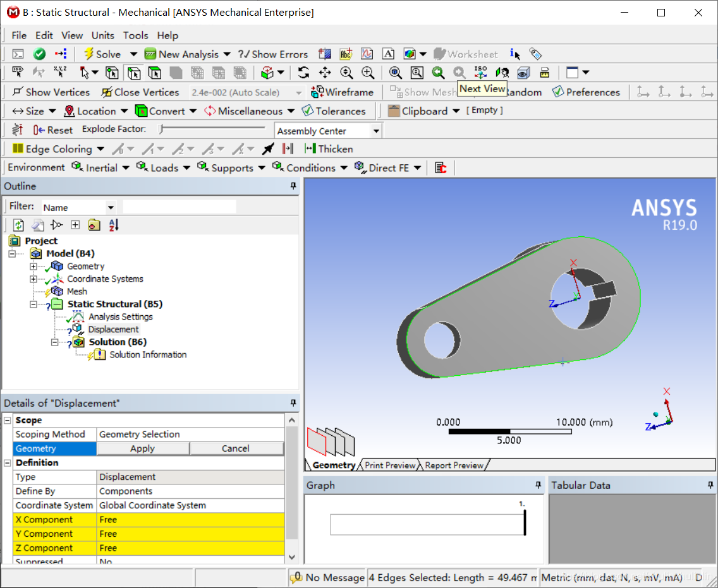Click the X Component value field

click(190, 519)
